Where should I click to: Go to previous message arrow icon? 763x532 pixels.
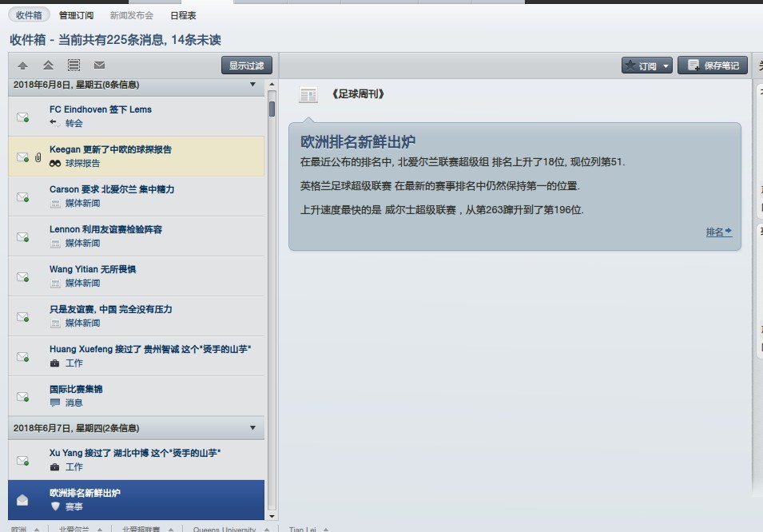[x=22, y=66]
